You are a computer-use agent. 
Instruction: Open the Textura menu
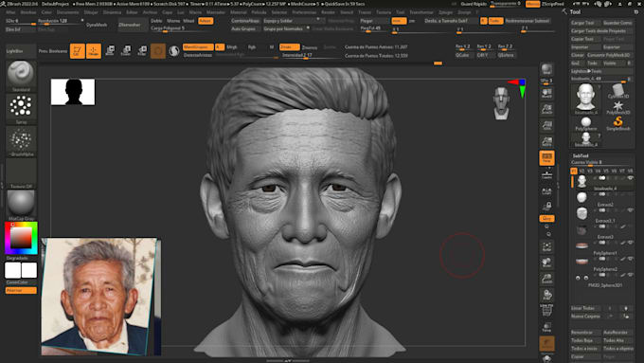pos(384,12)
